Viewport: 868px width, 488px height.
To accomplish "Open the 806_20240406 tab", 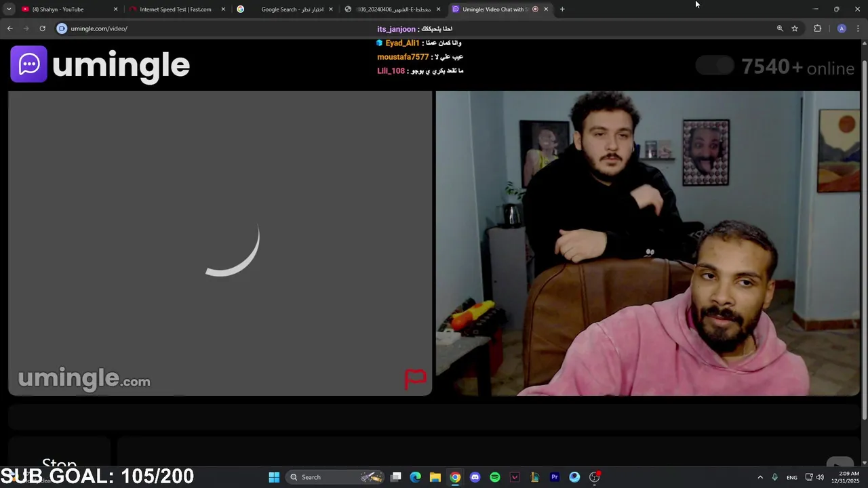I will tap(393, 9).
